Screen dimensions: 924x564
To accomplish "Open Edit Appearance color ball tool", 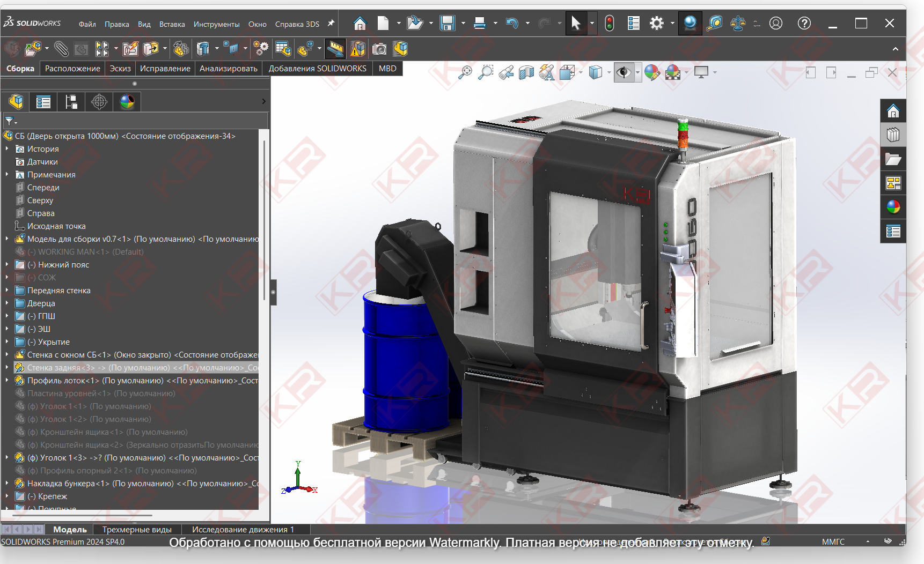I will pyautogui.click(x=652, y=72).
